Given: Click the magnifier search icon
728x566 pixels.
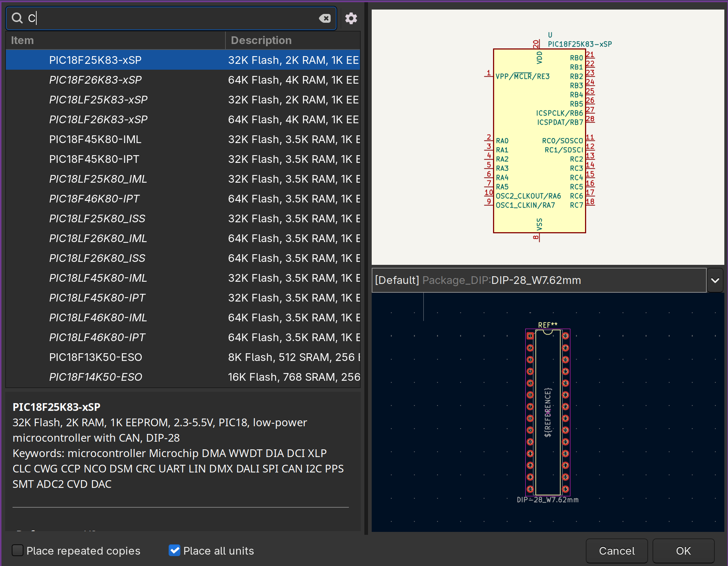Looking at the screenshot, I should tap(17, 18).
